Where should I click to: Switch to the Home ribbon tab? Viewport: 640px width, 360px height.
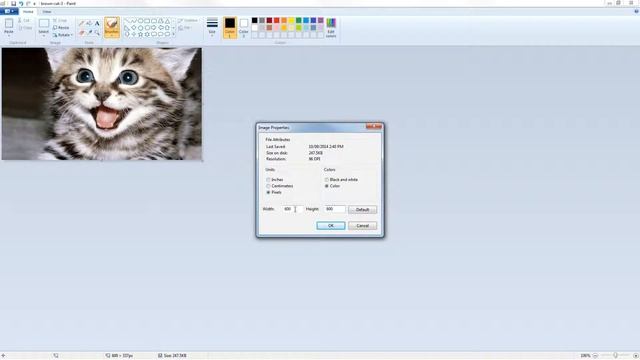[x=28, y=12]
